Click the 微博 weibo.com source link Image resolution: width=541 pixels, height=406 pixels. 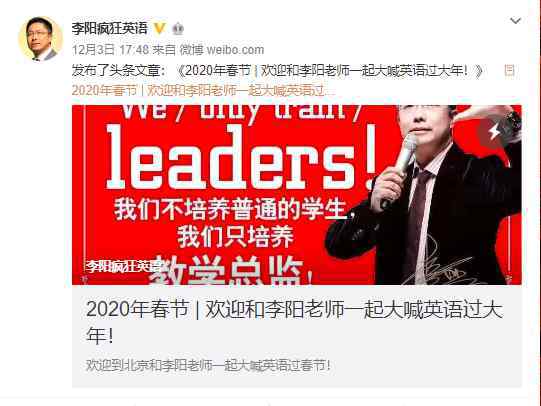[x=222, y=50]
